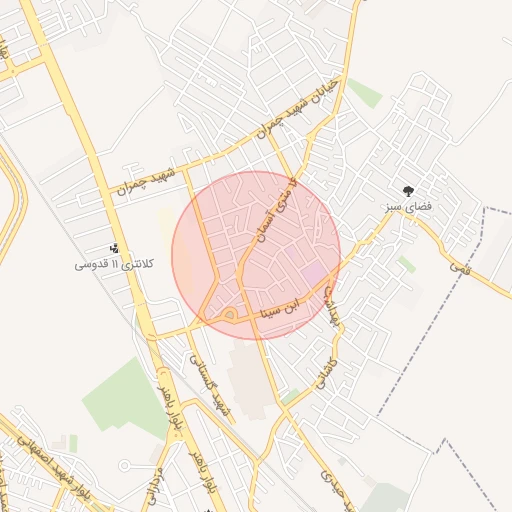
Task: Click the small green square near کاشانی junction
Action: coord(290,396)
